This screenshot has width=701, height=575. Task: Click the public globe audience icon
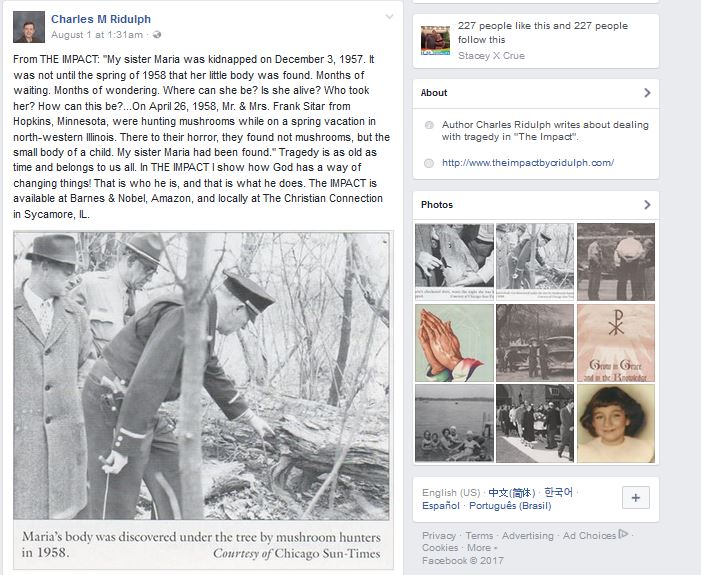[157, 34]
